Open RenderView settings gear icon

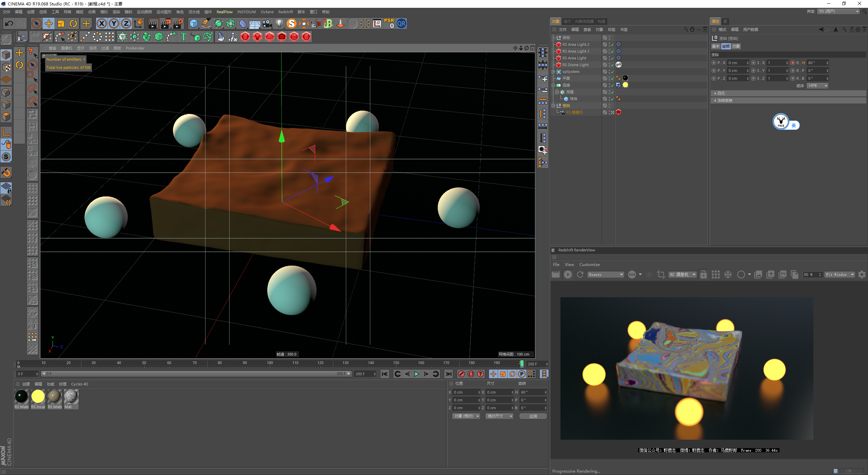point(862,274)
